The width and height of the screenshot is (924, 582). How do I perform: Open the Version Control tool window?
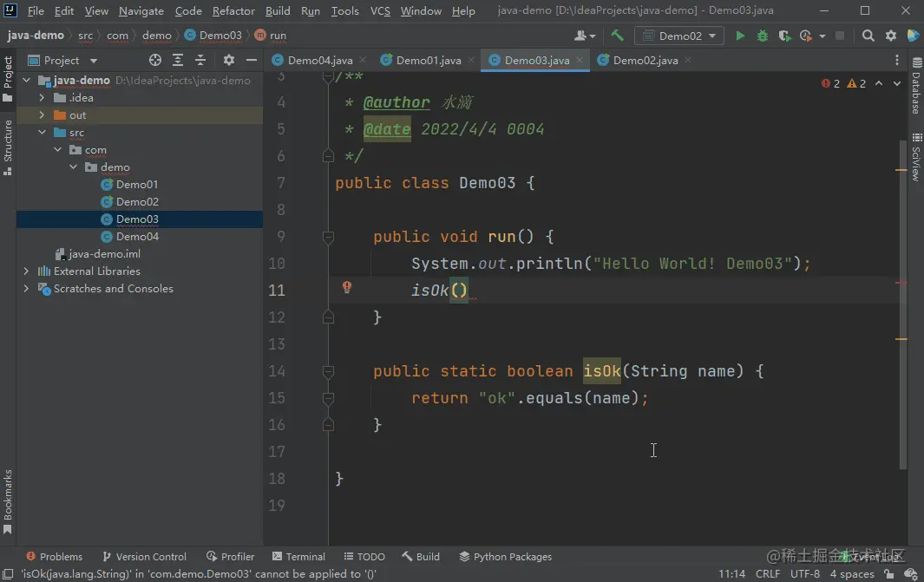click(x=144, y=557)
